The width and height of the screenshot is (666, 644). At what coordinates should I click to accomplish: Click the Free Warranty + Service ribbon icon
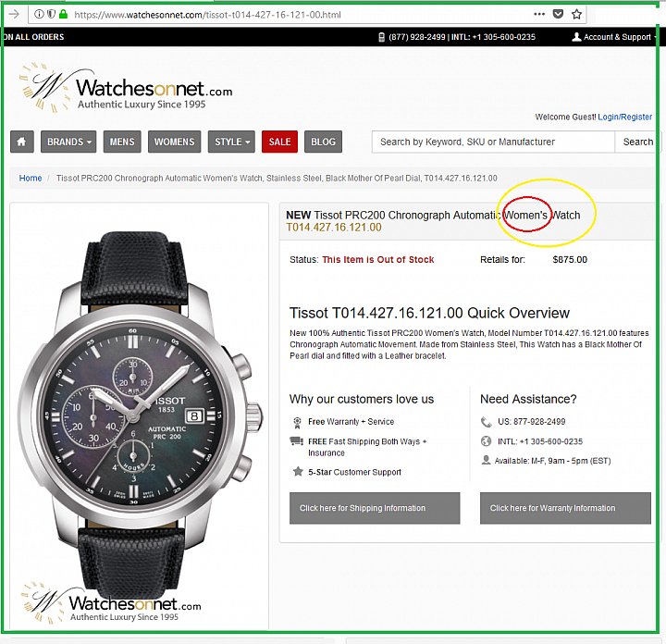coord(297,422)
